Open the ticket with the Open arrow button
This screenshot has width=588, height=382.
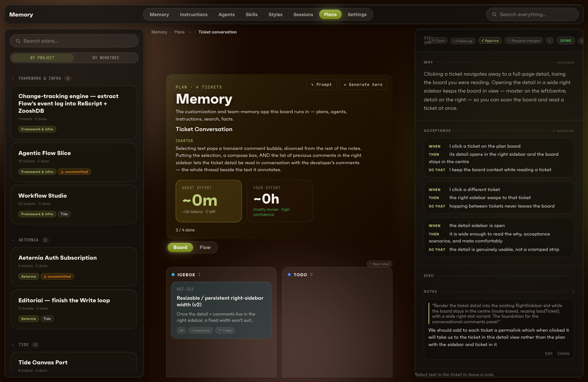[x=438, y=41]
